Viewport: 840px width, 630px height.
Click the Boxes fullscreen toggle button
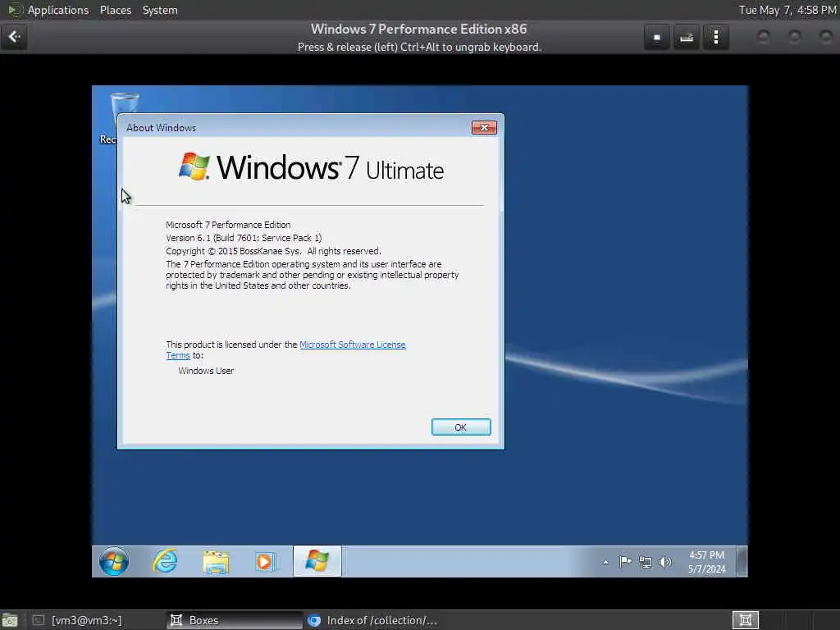click(657, 38)
